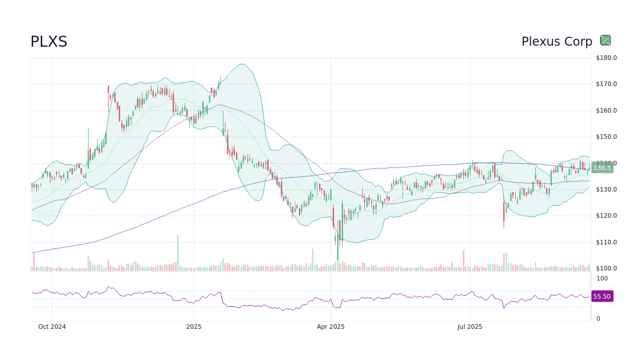
Task: Click the Plexus Corp company name
Action: click(557, 42)
